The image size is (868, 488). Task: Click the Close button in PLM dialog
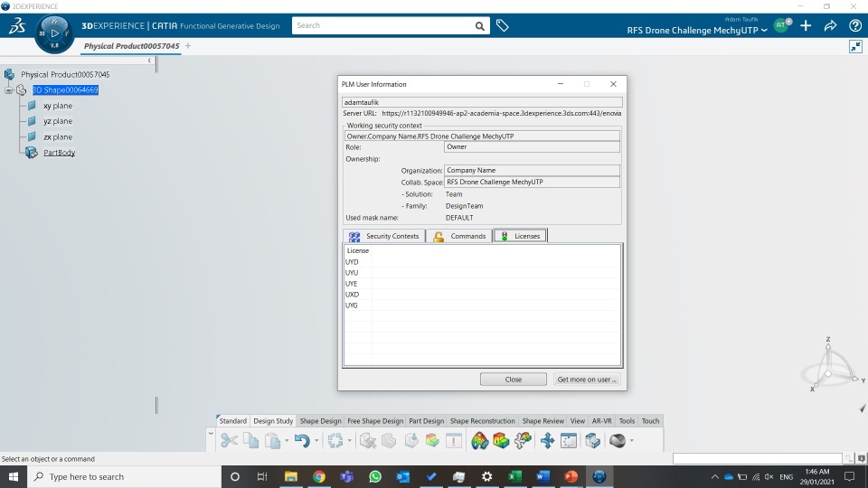pyautogui.click(x=514, y=380)
